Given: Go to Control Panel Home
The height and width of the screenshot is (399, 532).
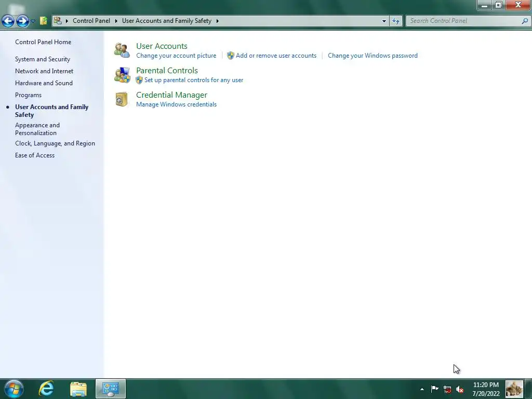Looking at the screenshot, I should [43, 42].
